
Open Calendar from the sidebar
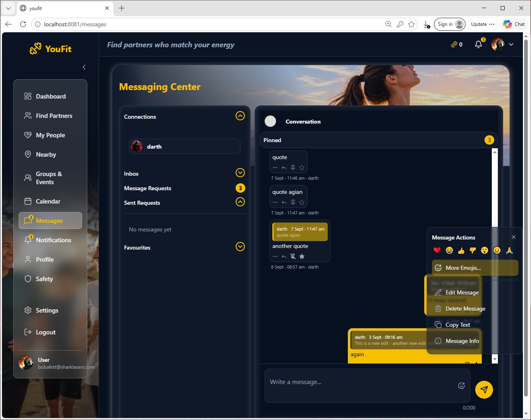click(x=50, y=201)
